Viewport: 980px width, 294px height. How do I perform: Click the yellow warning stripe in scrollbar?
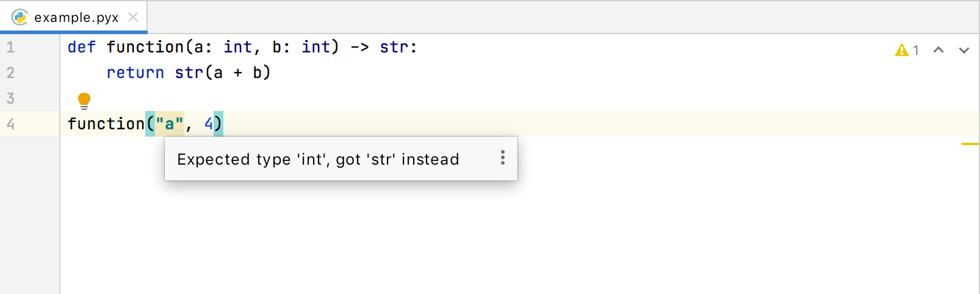pyautogui.click(x=970, y=144)
